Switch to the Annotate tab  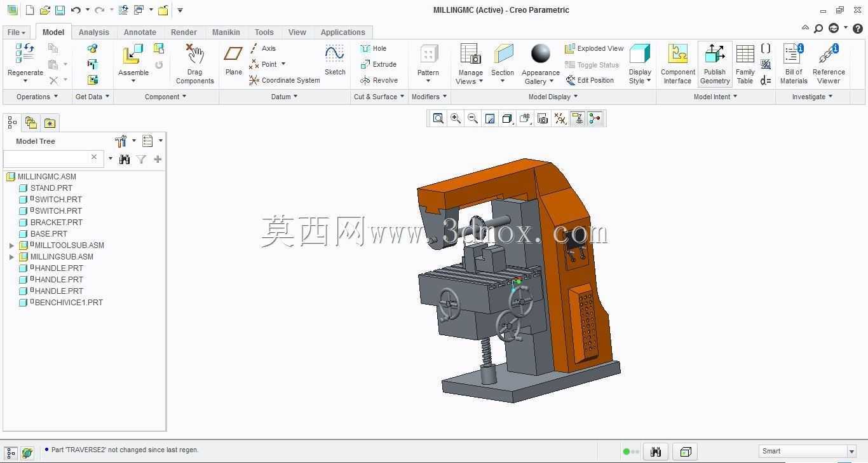(x=140, y=32)
